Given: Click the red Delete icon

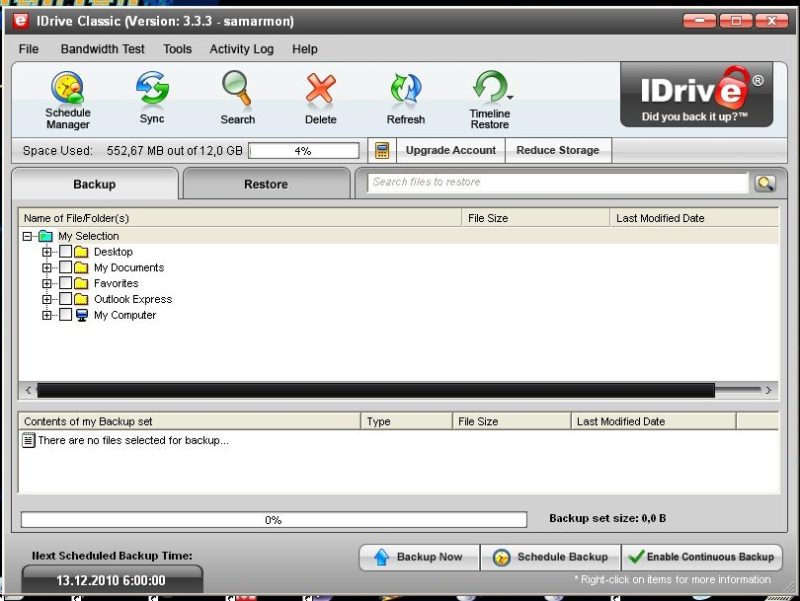Looking at the screenshot, I should (x=320, y=97).
